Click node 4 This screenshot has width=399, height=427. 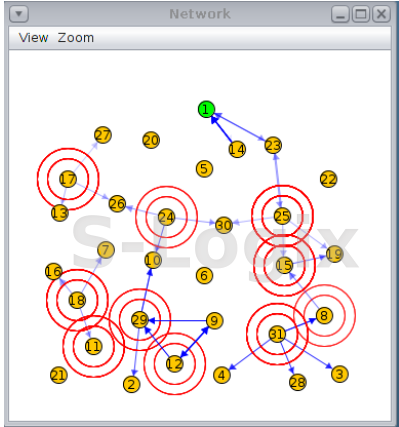click(x=222, y=375)
